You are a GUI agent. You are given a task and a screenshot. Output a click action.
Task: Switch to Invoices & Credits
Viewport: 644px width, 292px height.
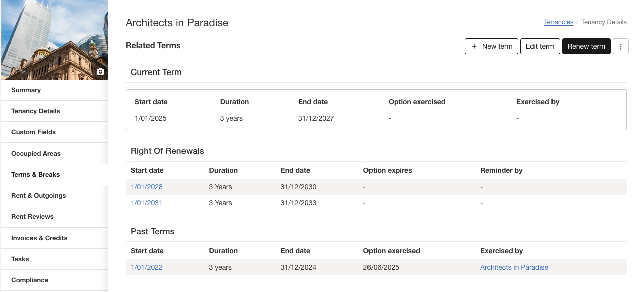[x=39, y=238]
